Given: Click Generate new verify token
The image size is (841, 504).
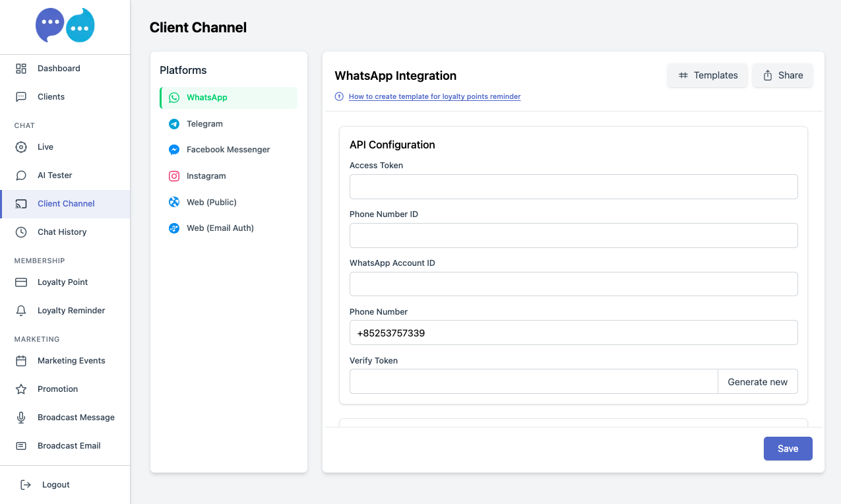Looking at the screenshot, I should click(758, 382).
